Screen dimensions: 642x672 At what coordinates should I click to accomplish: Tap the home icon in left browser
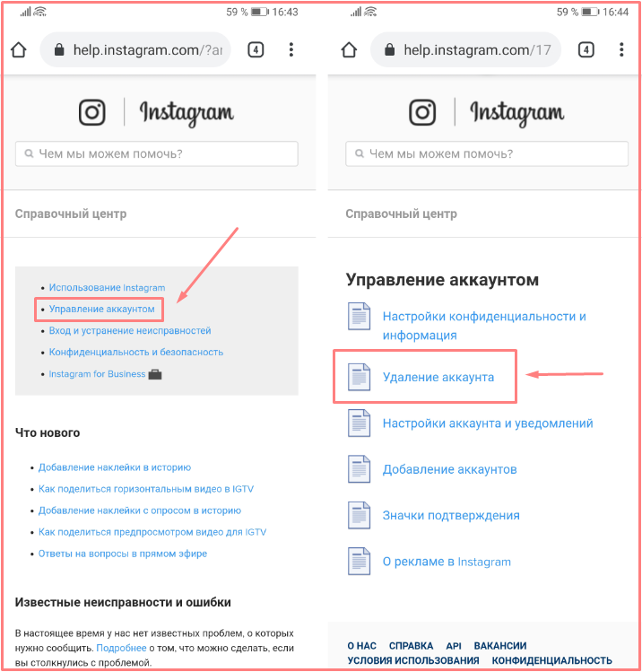19,50
